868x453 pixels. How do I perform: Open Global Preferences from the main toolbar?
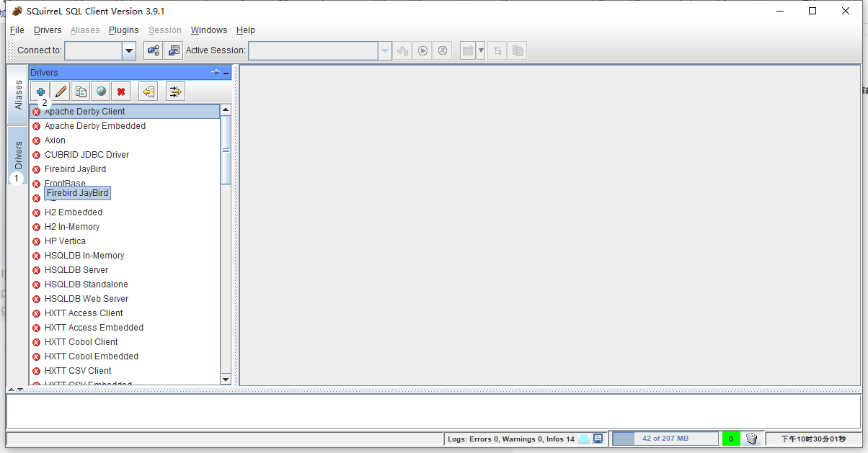pyautogui.click(x=153, y=50)
